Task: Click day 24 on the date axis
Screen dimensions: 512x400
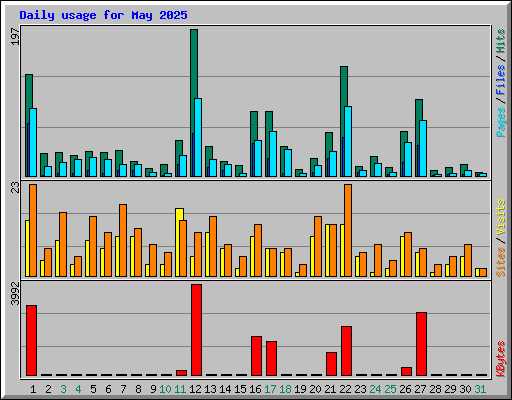Action: click(375, 389)
